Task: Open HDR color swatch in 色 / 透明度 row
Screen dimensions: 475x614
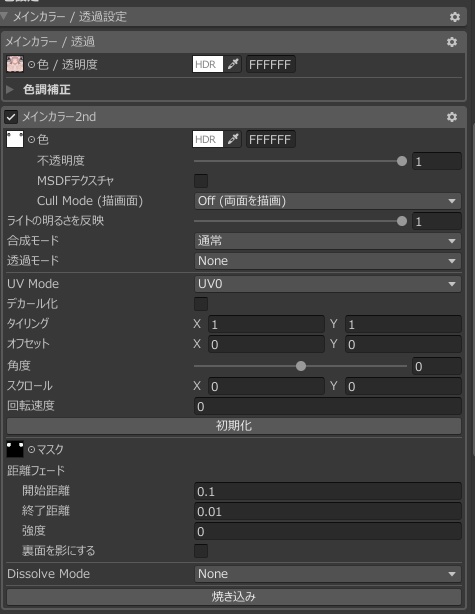Action: (208, 64)
